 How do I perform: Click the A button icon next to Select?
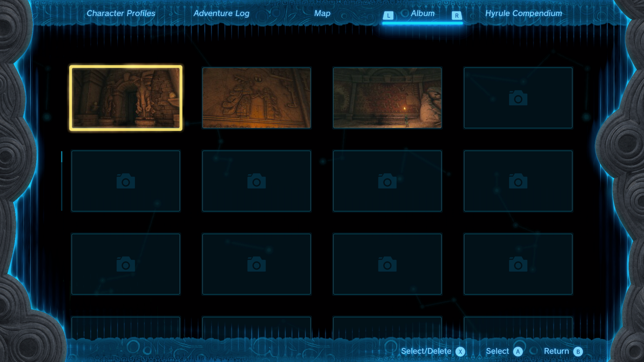(518, 352)
